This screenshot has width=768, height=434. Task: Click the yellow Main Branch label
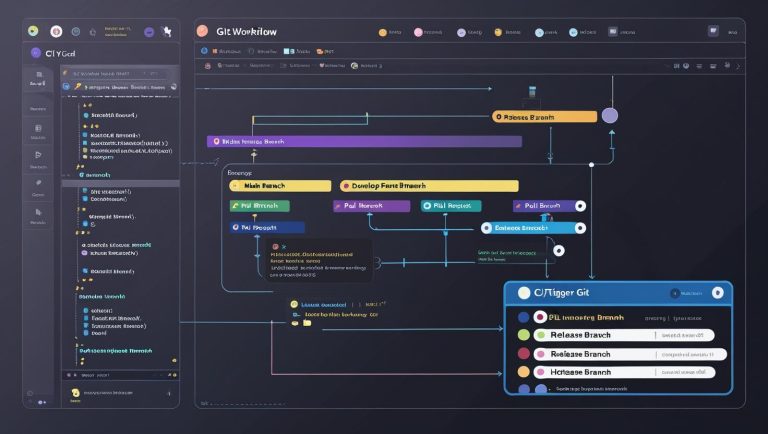280,186
